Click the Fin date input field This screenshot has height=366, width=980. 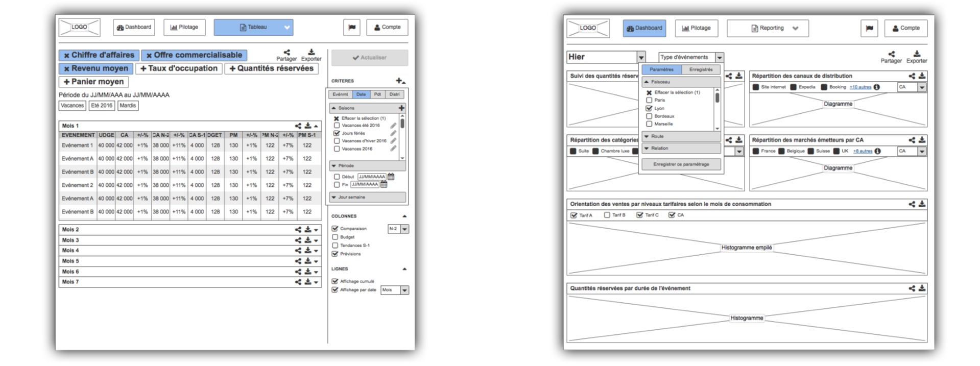click(x=365, y=185)
